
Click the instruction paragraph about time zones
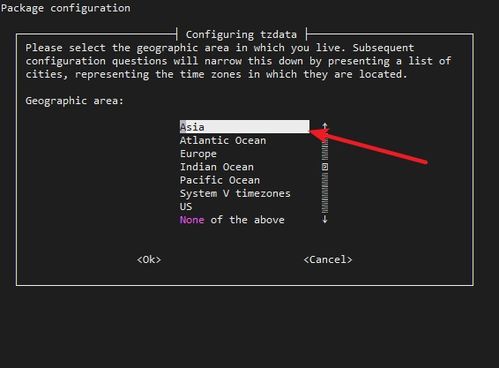pos(238,61)
